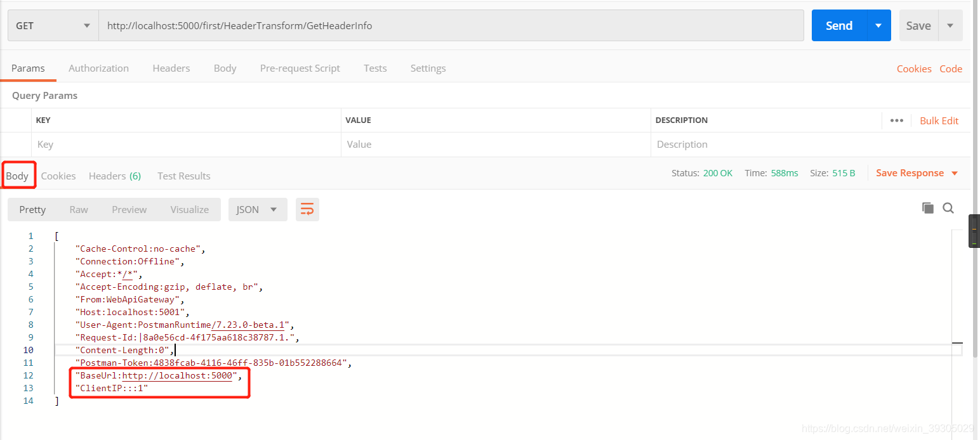Viewport: 980px width, 440px height.
Task: Click the Query Params heading
Action: click(x=44, y=96)
